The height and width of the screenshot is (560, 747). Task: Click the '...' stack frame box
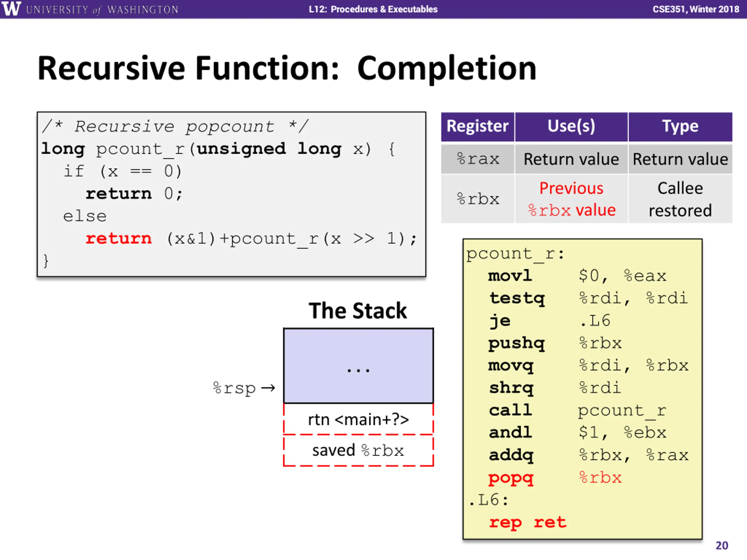click(358, 366)
